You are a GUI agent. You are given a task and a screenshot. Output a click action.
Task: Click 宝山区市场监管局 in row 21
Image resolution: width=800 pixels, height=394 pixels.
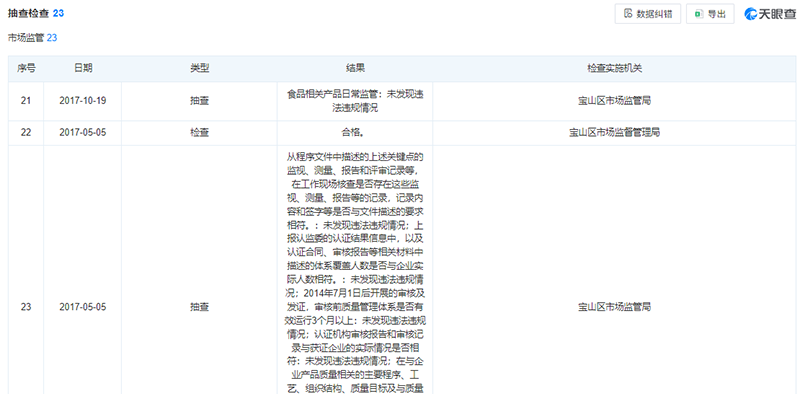click(x=614, y=101)
